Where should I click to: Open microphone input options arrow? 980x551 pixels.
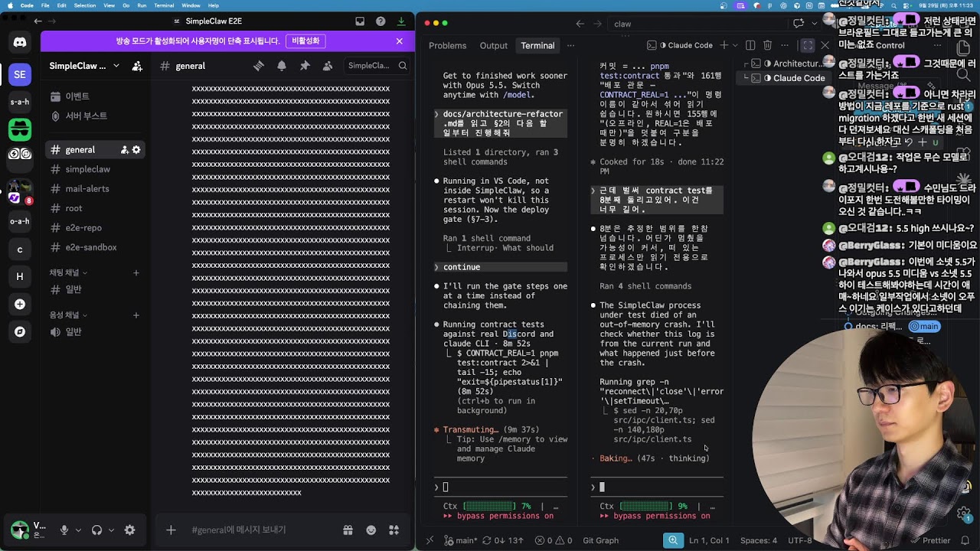(78, 530)
